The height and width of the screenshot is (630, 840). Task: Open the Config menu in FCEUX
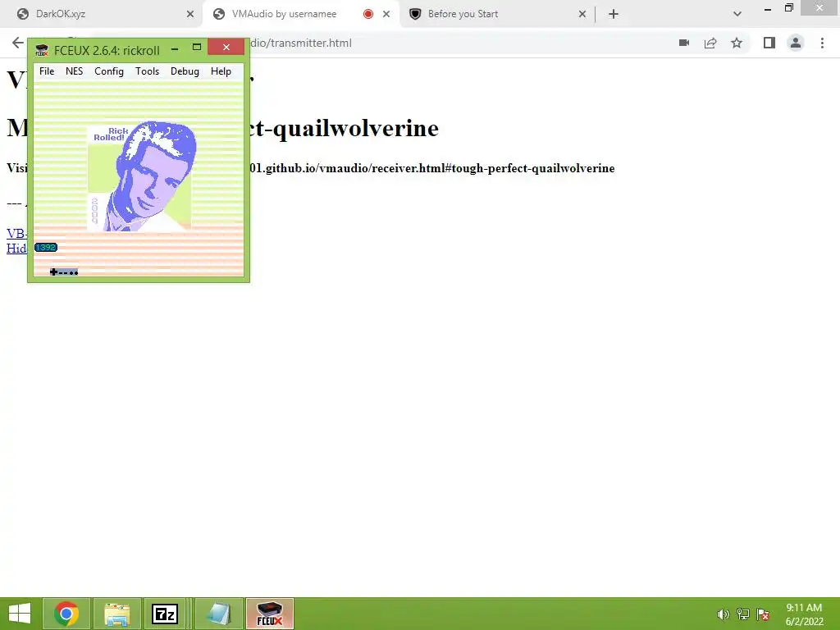[109, 71]
